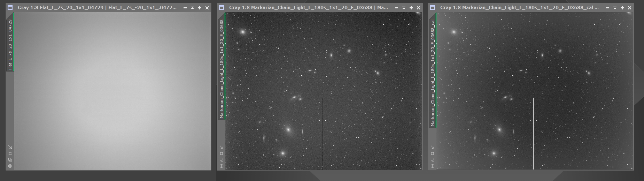Image resolution: width=644 pixels, height=181 pixels.
Task: Click the concentric circles icon in the 03688_cal window
Action: pos(433,166)
